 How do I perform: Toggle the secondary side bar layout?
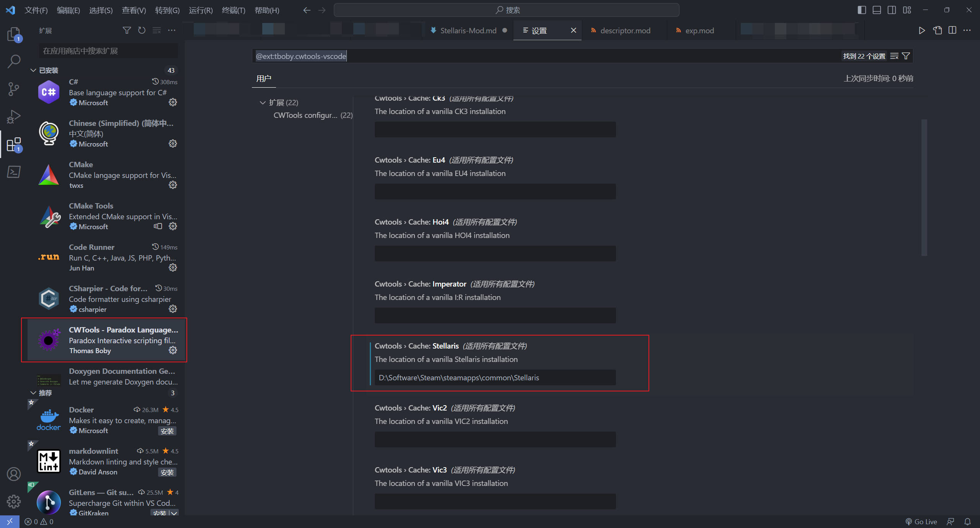tap(892, 10)
